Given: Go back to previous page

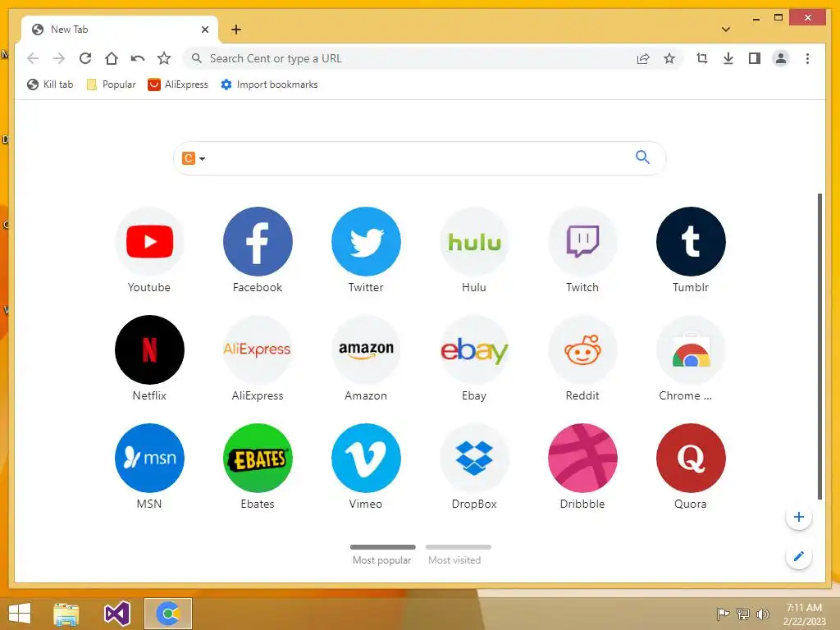Looking at the screenshot, I should click(x=33, y=58).
